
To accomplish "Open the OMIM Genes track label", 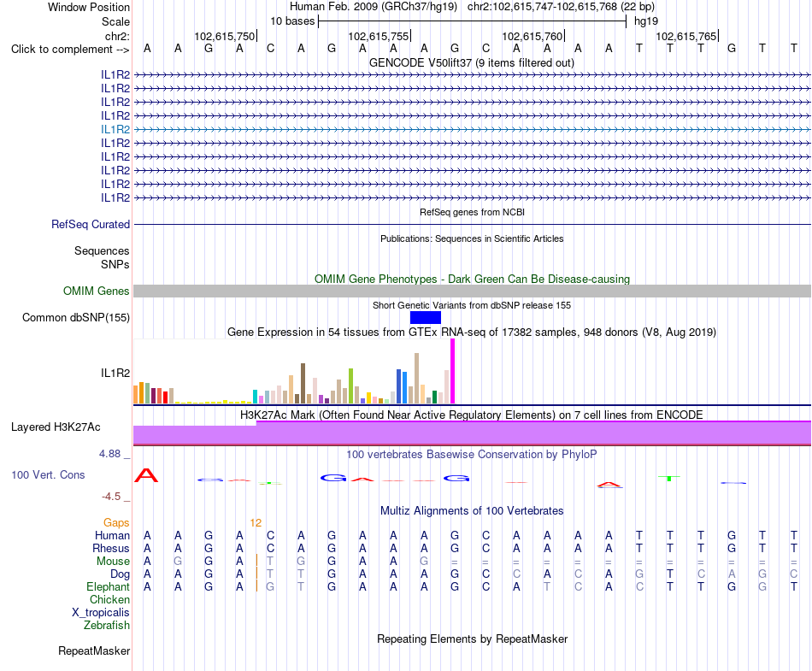I will point(97,291).
